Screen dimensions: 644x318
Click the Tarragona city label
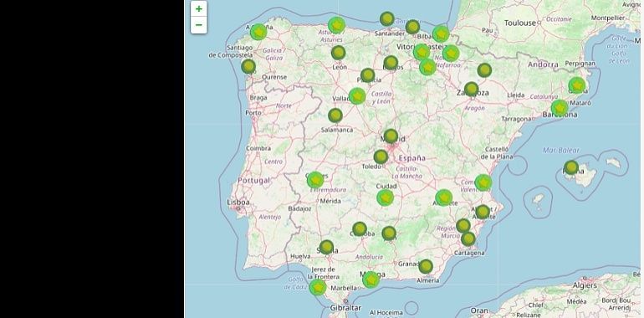click(x=516, y=119)
